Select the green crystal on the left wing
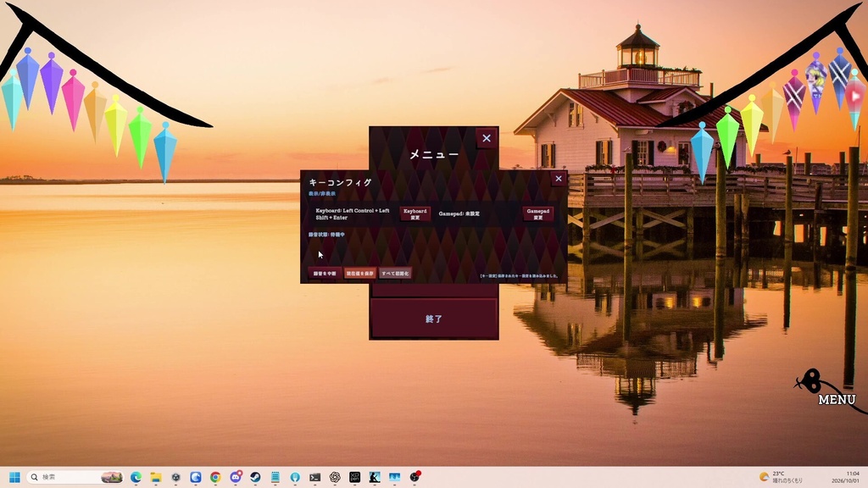Screen dimensions: 868x488 [140, 136]
